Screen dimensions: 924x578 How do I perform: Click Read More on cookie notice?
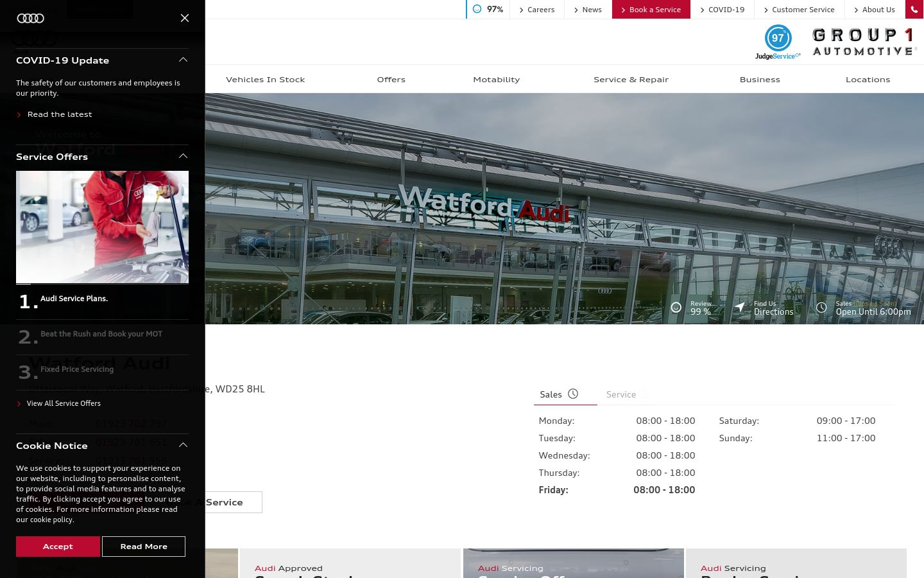(x=144, y=547)
